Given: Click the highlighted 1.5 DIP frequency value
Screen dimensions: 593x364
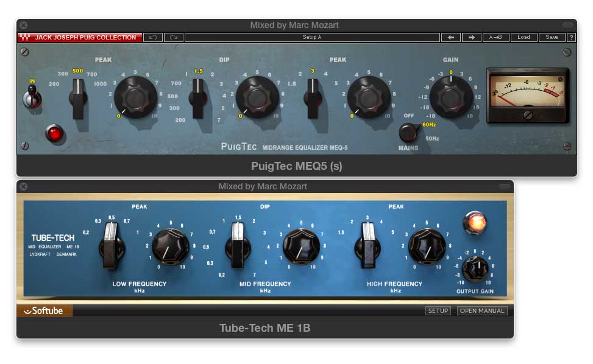Looking at the screenshot, I should [x=199, y=71].
